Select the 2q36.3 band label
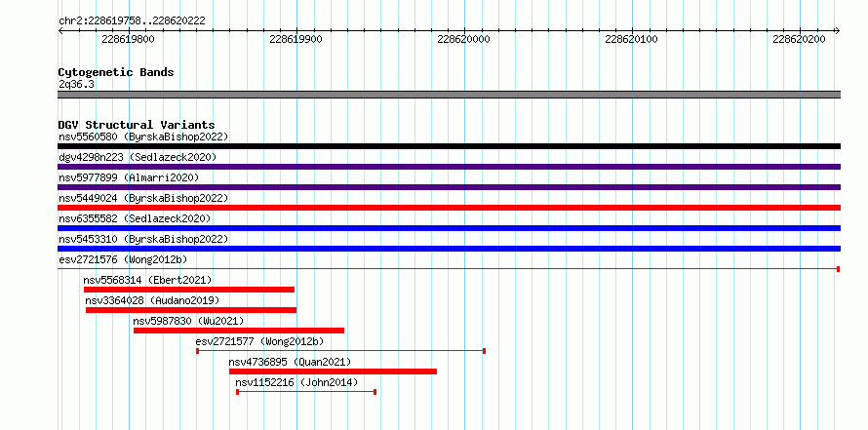This screenshot has width=868, height=430. [76, 84]
